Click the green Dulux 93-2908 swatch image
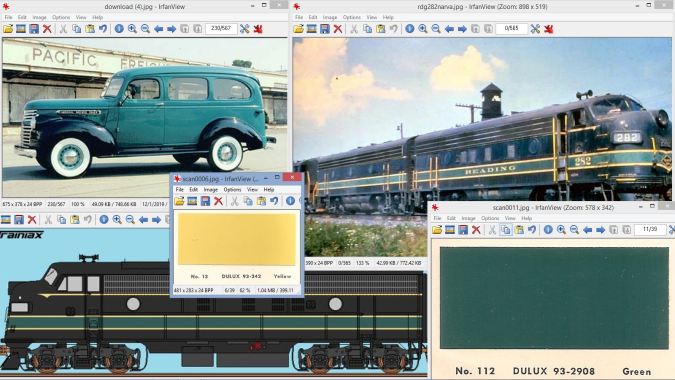675x380 pixels. point(554,298)
